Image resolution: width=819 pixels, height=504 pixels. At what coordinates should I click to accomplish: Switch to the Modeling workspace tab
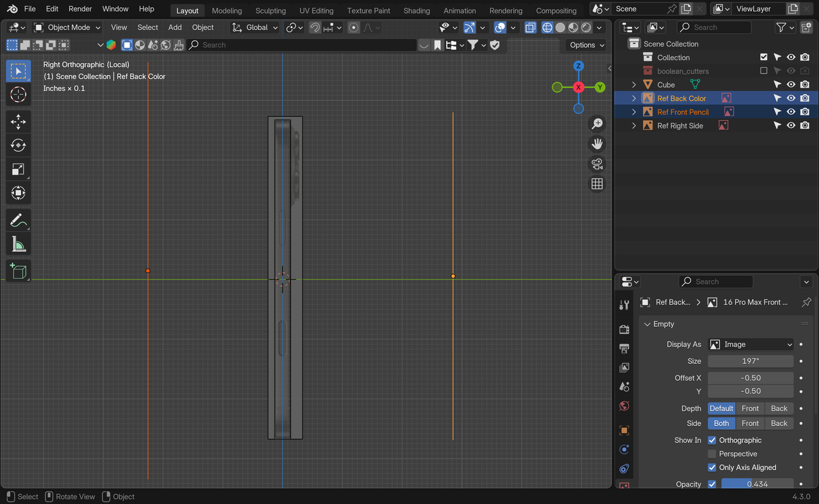227,10
